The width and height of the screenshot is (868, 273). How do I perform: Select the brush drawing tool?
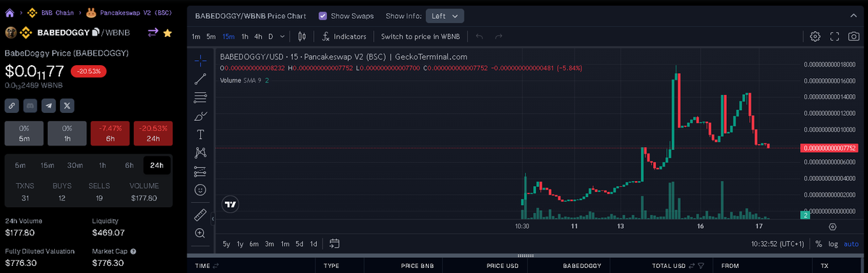tap(200, 116)
